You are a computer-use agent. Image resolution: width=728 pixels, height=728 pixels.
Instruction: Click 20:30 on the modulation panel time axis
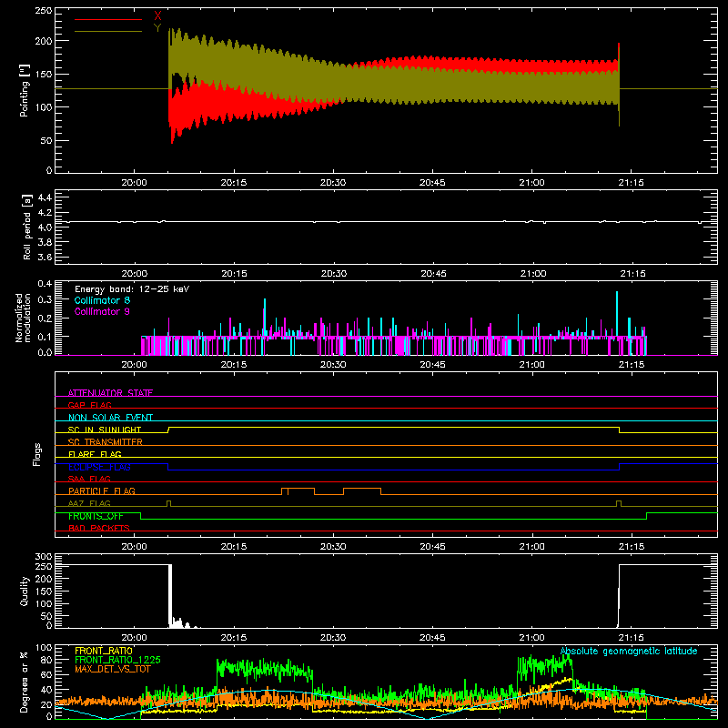pyautogui.click(x=333, y=365)
